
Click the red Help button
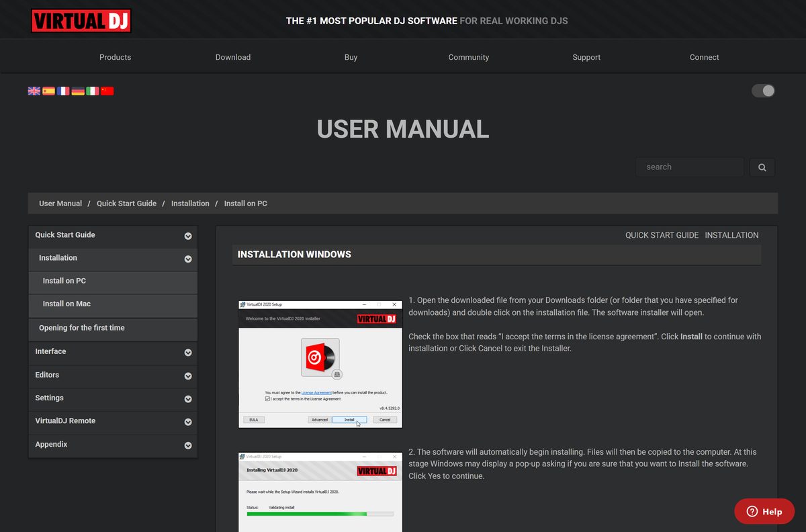point(764,511)
